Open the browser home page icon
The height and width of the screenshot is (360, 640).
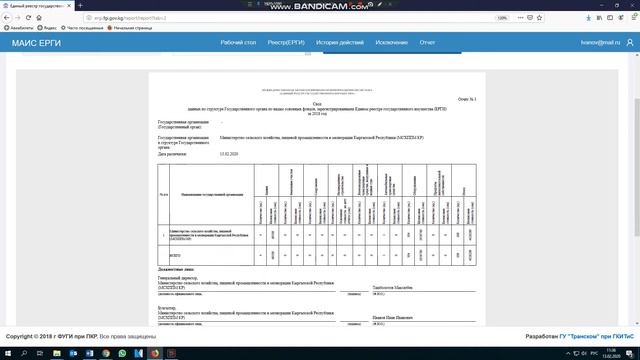coord(39,18)
